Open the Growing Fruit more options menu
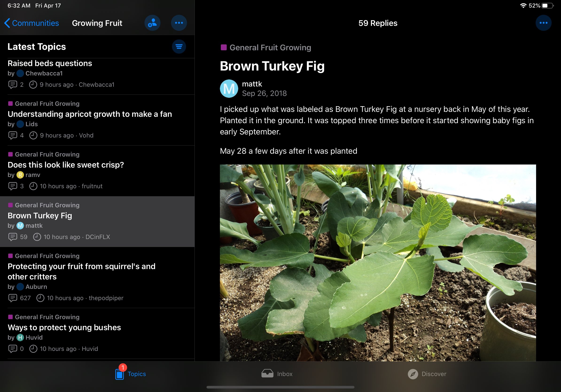The width and height of the screenshot is (561, 392). (x=179, y=23)
